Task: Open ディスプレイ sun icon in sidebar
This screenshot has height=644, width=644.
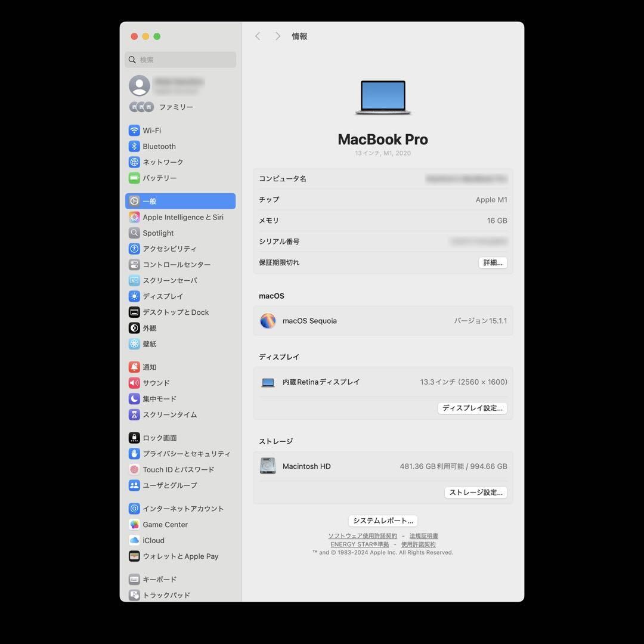Action: pyautogui.click(x=134, y=296)
